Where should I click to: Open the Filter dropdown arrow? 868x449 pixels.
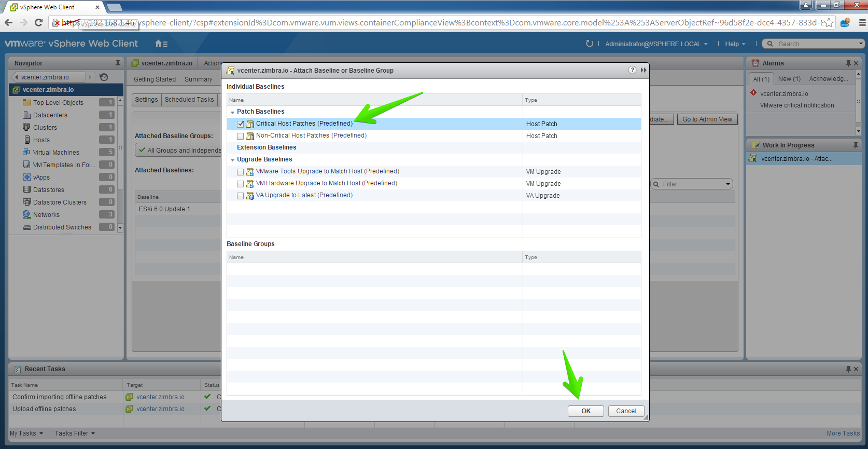(727, 184)
